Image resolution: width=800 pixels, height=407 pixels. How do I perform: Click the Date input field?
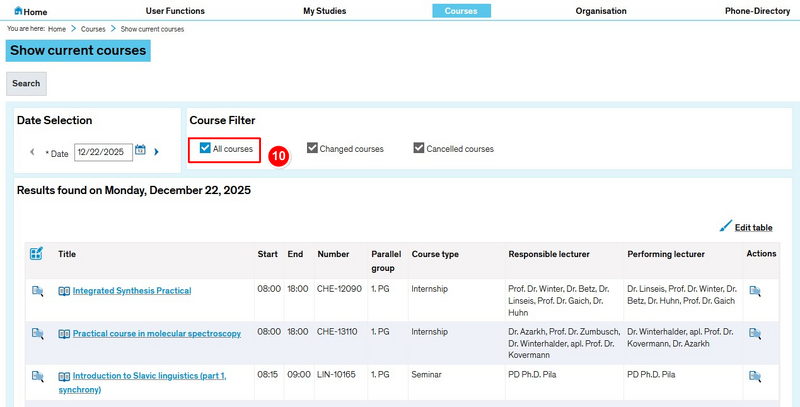[102, 152]
